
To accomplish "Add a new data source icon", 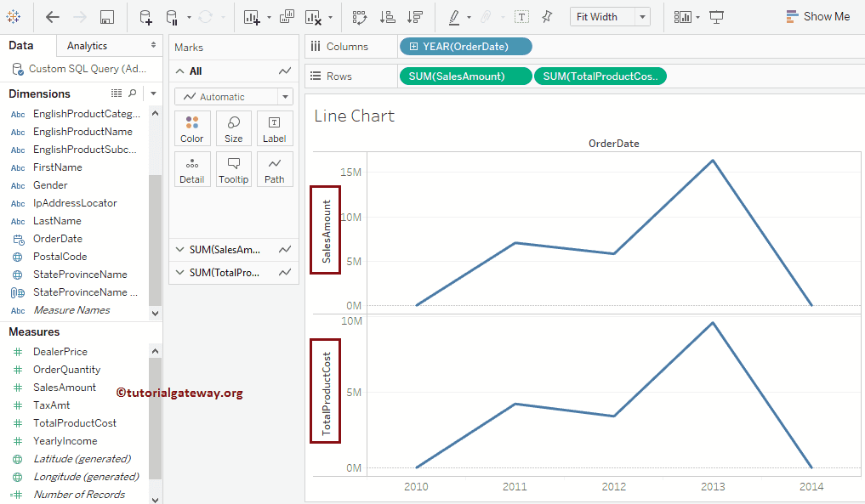I will coord(145,17).
